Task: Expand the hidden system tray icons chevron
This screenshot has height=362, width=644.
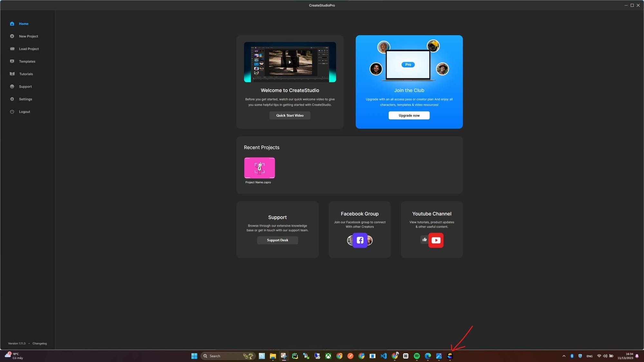Action: 564,356
